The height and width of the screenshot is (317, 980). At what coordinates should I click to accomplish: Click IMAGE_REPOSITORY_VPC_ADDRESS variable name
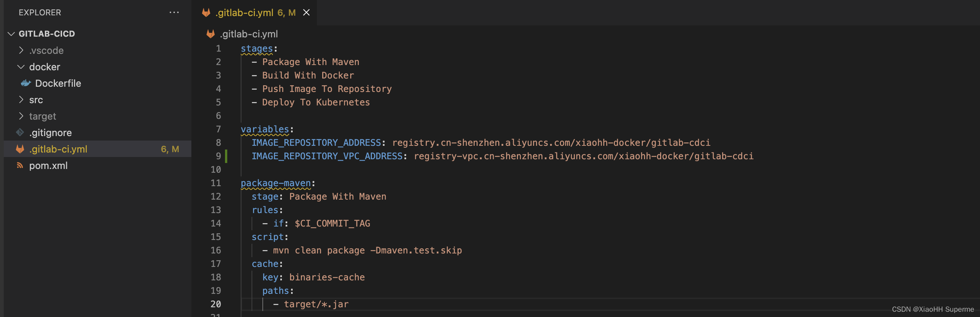coord(327,156)
